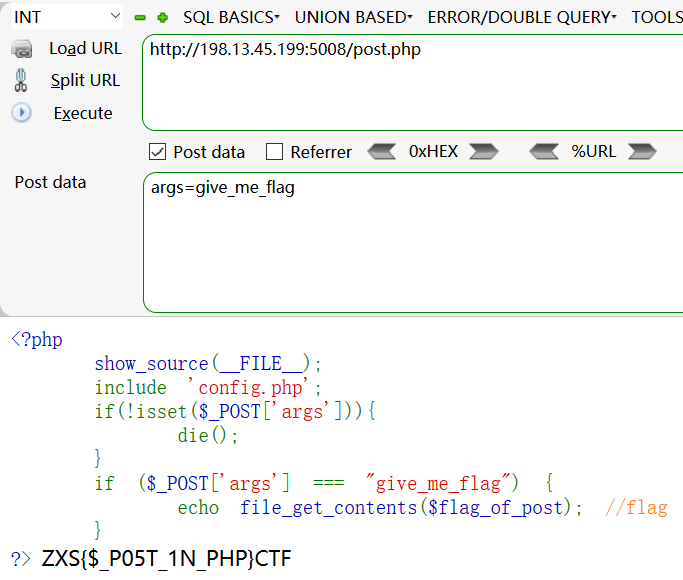Open the UNION BASED menu
683x580 pixels.
pyautogui.click(x=353, y=17)
